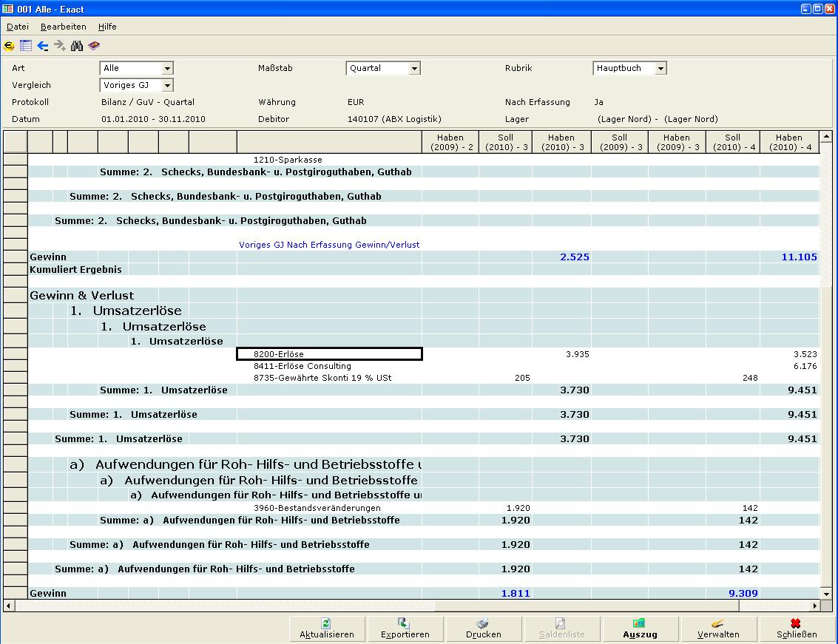The height and width of the screenshot is (644, 838).
Task: Close the window using Schließen button
Action: [x=797, y=628]
